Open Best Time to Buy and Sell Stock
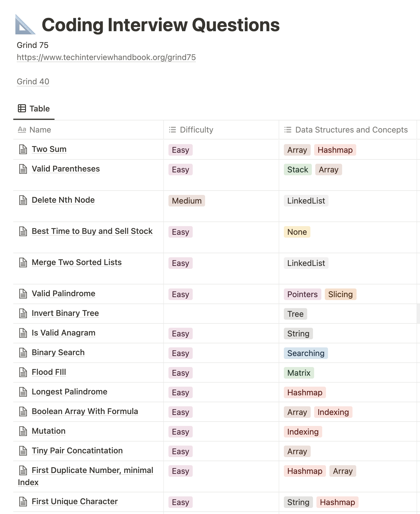This screenshot has width=420, height=514. click(x=92, y=231)
